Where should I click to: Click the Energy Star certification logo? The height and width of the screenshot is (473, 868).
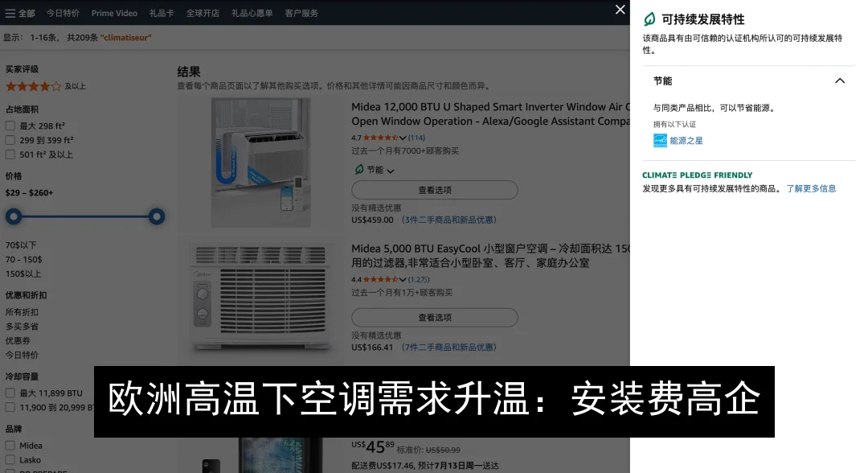click(660, 141)
